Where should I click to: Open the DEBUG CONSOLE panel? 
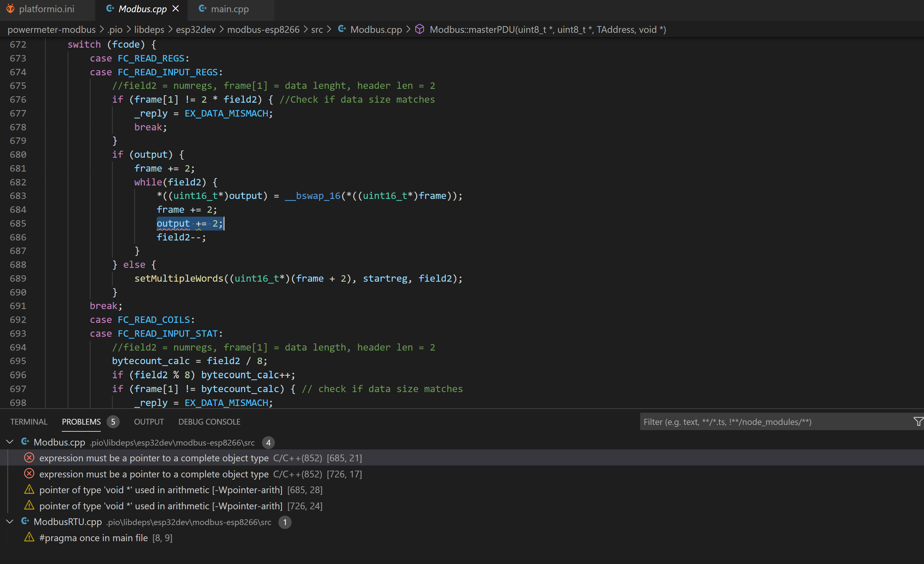coord(209,421)
